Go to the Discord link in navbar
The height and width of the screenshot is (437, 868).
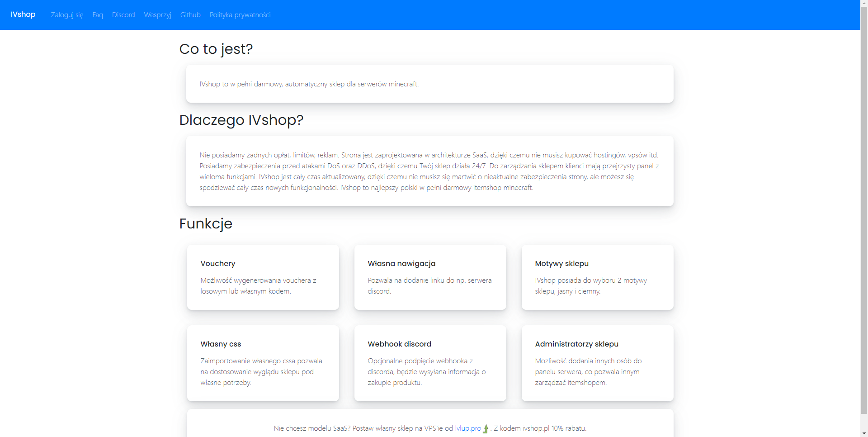coord(123,15)
